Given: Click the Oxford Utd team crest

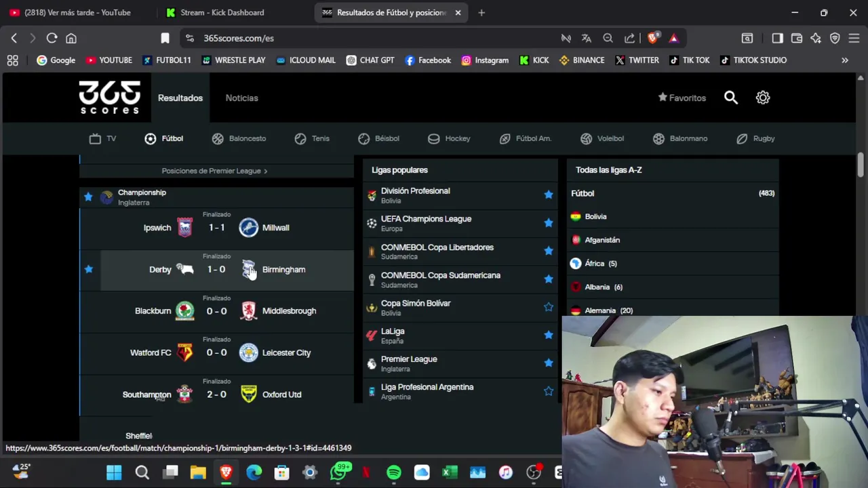Looking at the screenshot, I should pos(249,394).
